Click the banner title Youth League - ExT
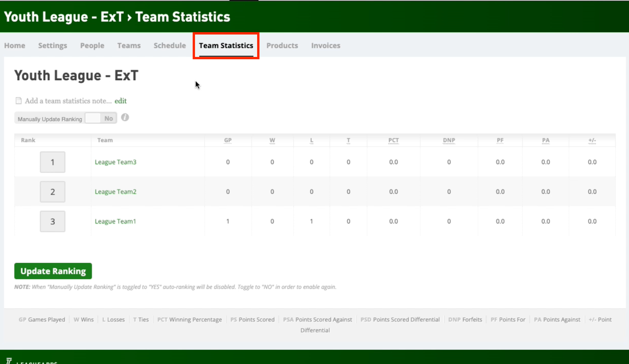 pos(63,17)
